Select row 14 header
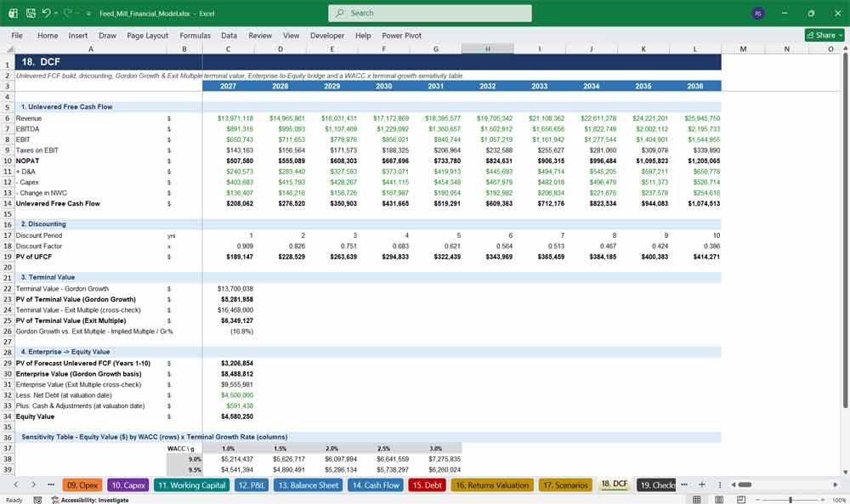The image size is (850, 504). tap(8, 204)
